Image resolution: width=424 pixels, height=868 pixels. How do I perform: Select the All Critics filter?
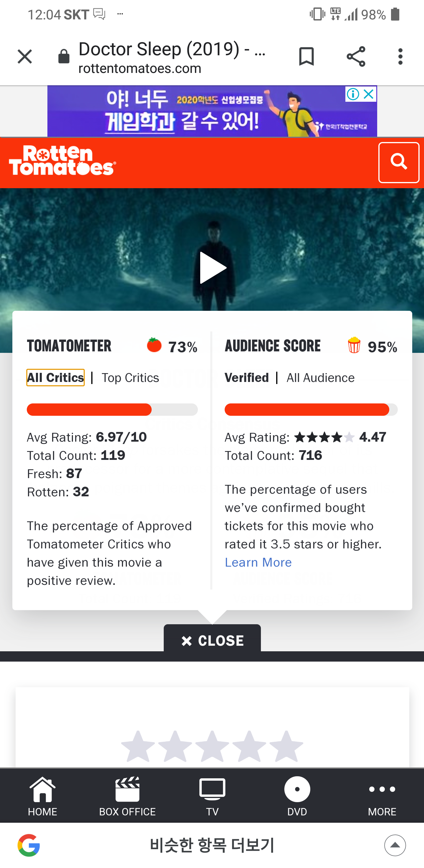(x=56, y=377)
